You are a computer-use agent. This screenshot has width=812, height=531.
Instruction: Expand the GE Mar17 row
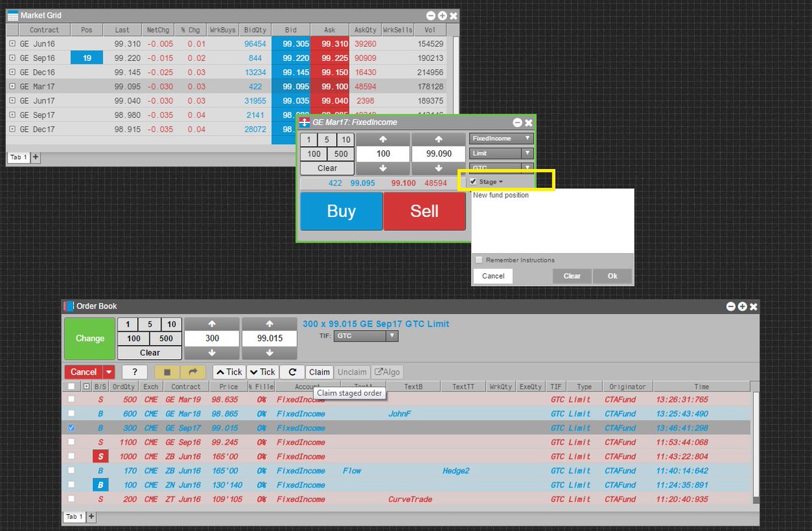tap(12, 87)
